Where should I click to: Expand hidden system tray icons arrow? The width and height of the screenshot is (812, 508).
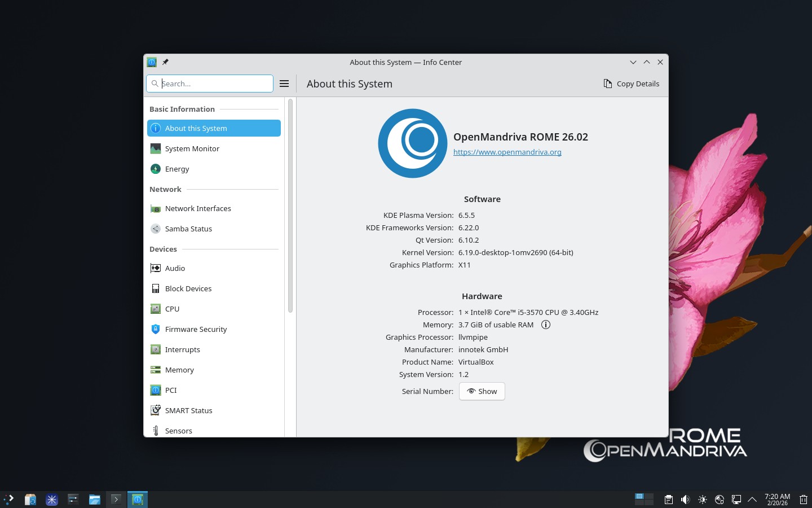pyautogui.click(x=752, y=500)
